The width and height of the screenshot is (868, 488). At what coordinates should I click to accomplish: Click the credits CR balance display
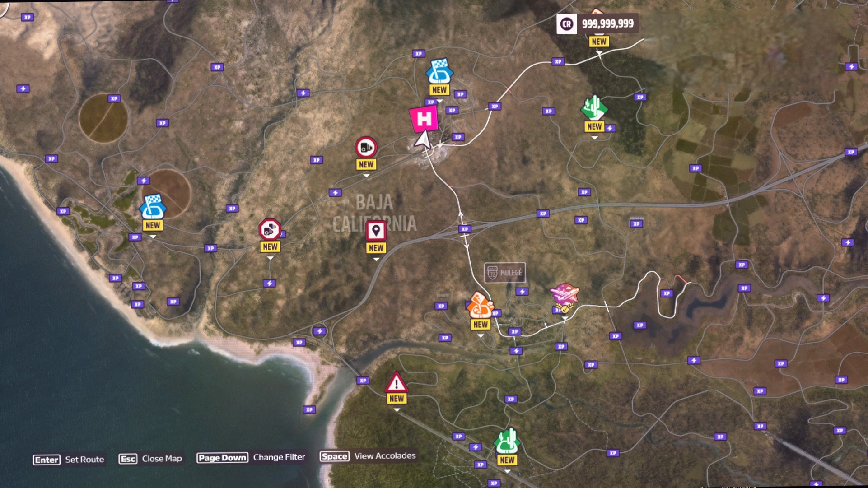tap(597, 23)
